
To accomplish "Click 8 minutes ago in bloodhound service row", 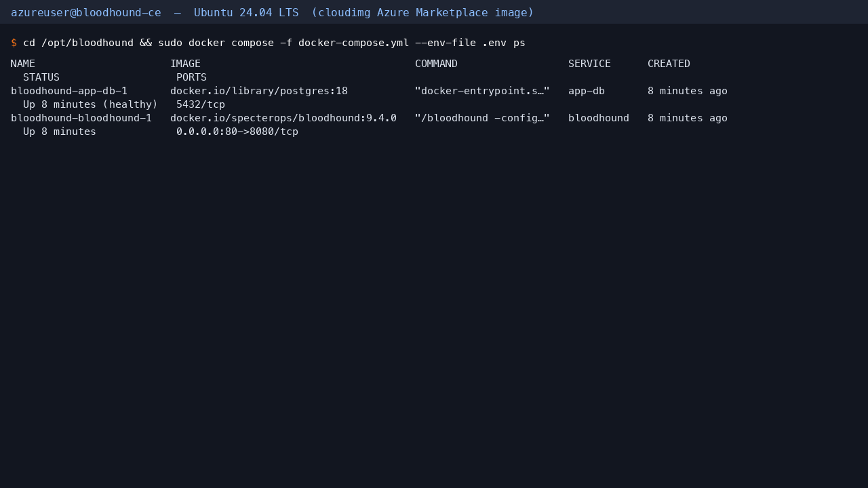I will coord(688,118).
